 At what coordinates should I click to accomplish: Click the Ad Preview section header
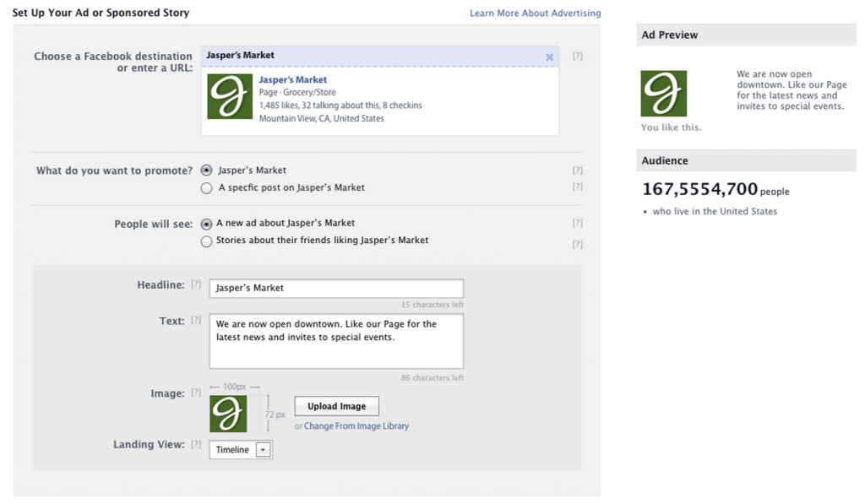(747, 35)
